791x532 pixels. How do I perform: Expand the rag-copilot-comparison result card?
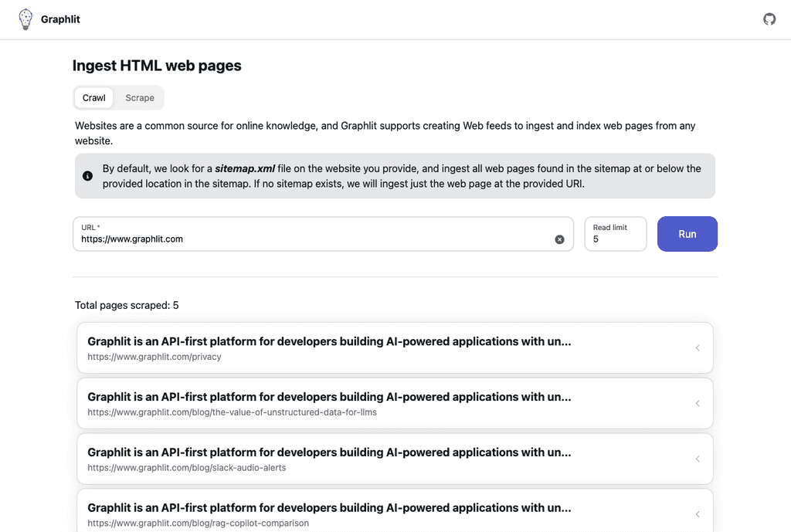coord(698,513)
